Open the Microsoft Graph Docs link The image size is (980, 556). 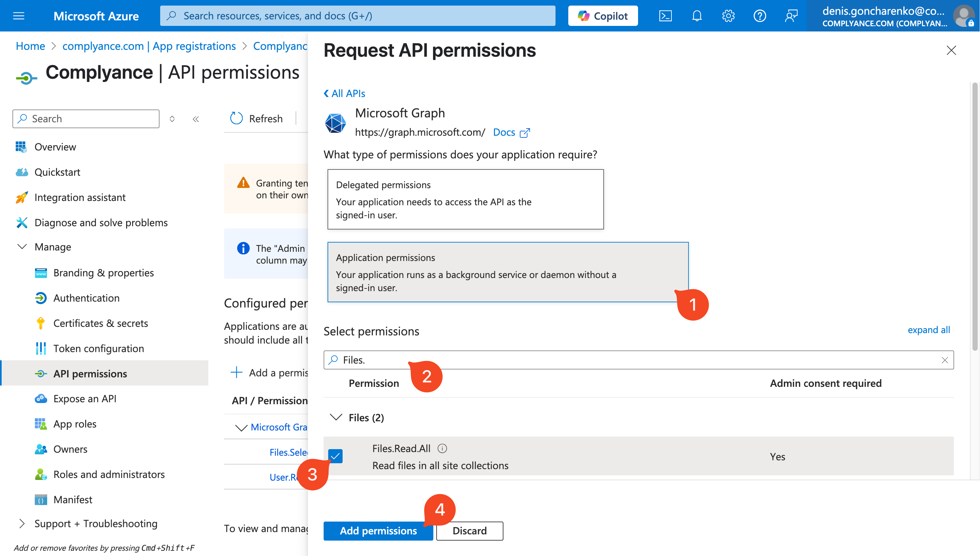point(511,132)
